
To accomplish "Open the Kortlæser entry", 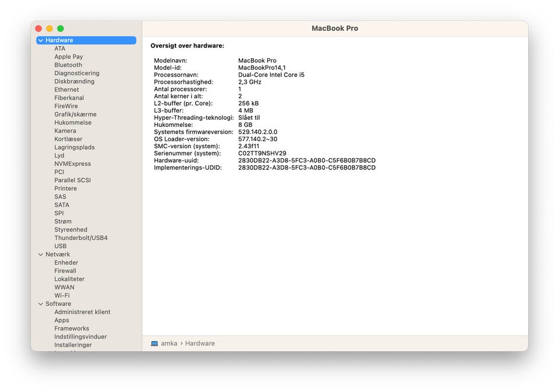I will 68,139.
